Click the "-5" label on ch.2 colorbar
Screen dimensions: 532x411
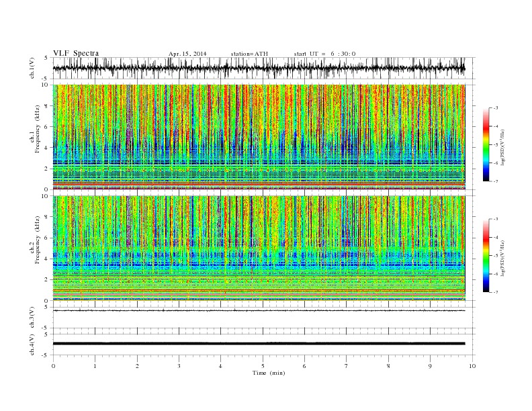pyautogui.click(x=495, y=256)
